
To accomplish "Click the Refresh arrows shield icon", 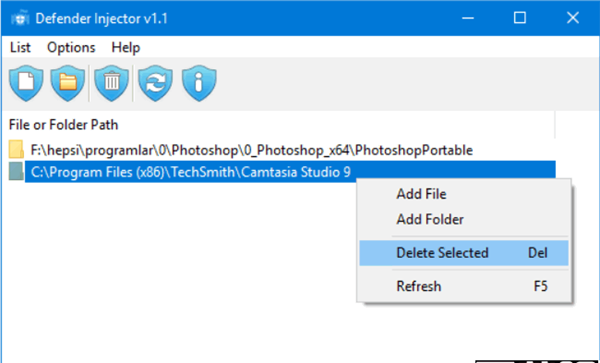I will [155, 83].
